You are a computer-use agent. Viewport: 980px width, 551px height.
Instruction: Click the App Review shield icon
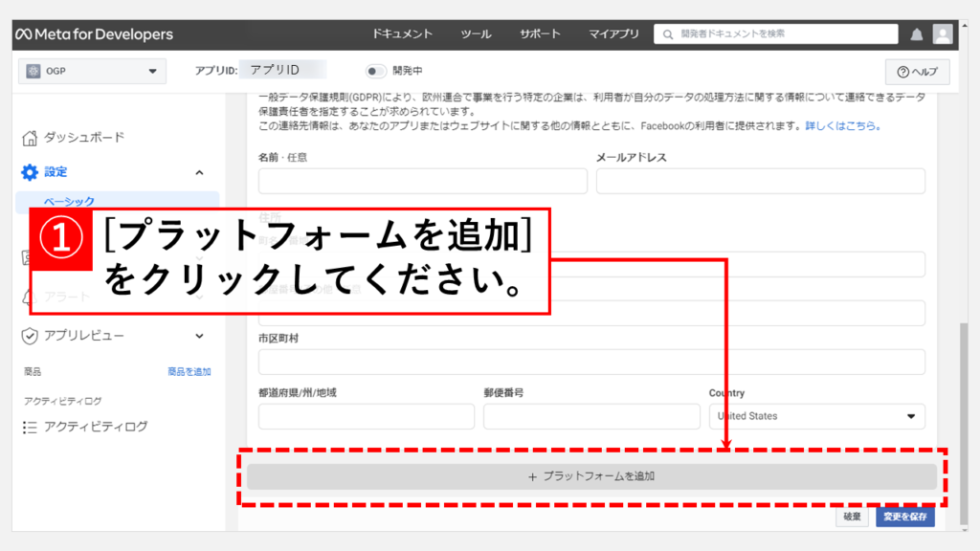coord(30,336)
